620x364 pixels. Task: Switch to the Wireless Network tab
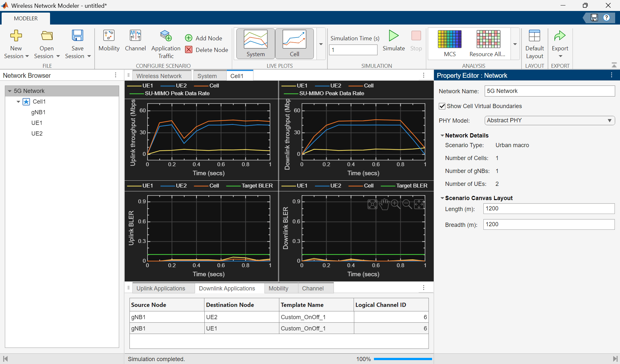159,76
